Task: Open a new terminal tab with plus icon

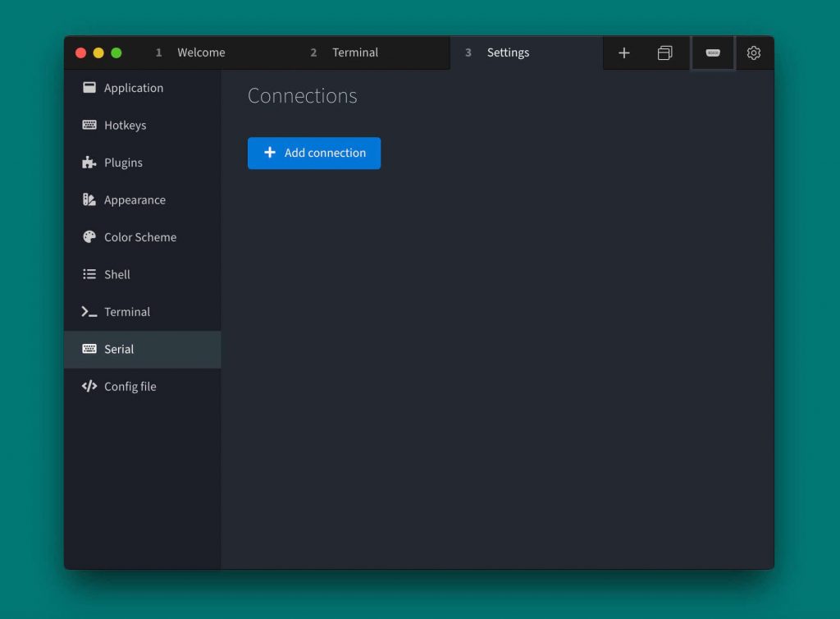Action: pos(623,53)
